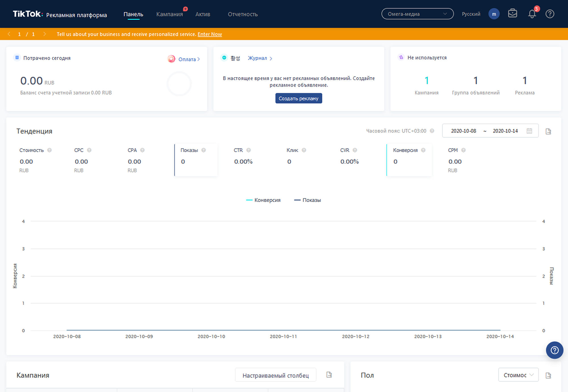The width and height of the screenshot is (568, 392).
Task: Click the help question mark in header
Action: tap(550, 14)
